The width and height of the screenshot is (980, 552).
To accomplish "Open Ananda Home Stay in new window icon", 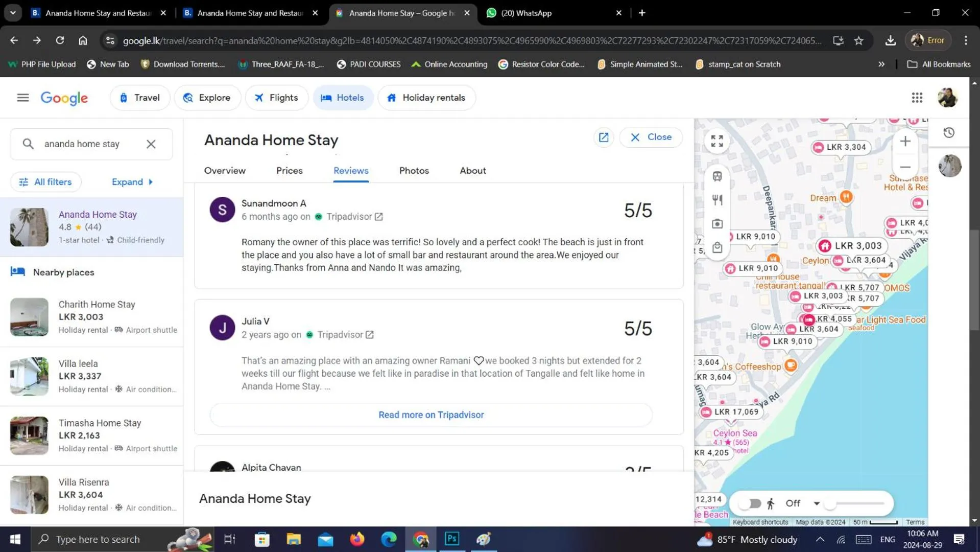I will coord(604,137).
